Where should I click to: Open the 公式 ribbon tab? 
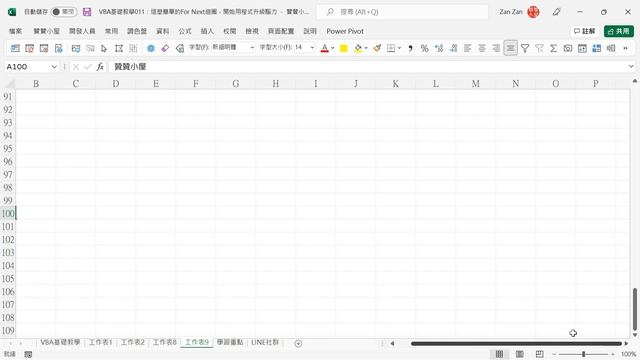coord(184,31)
